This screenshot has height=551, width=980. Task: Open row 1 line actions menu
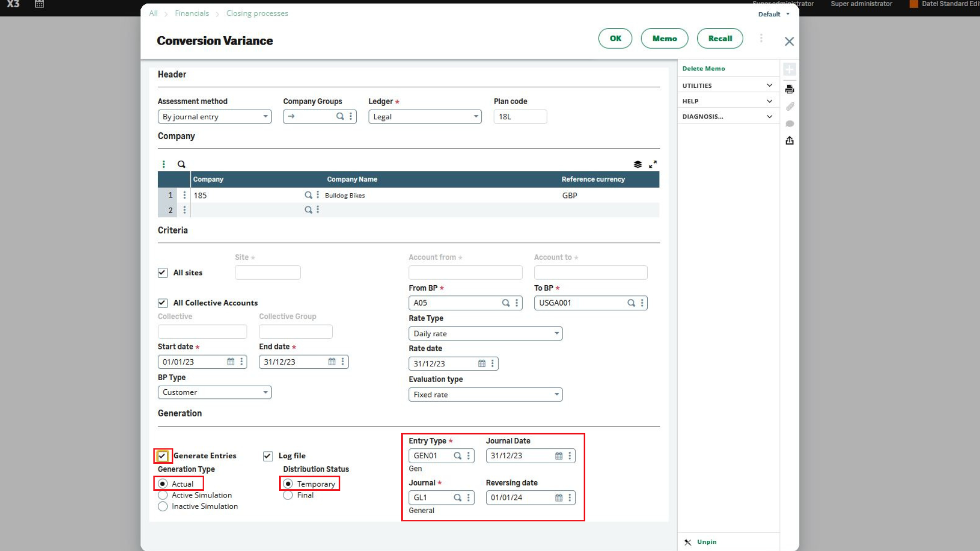184,195
